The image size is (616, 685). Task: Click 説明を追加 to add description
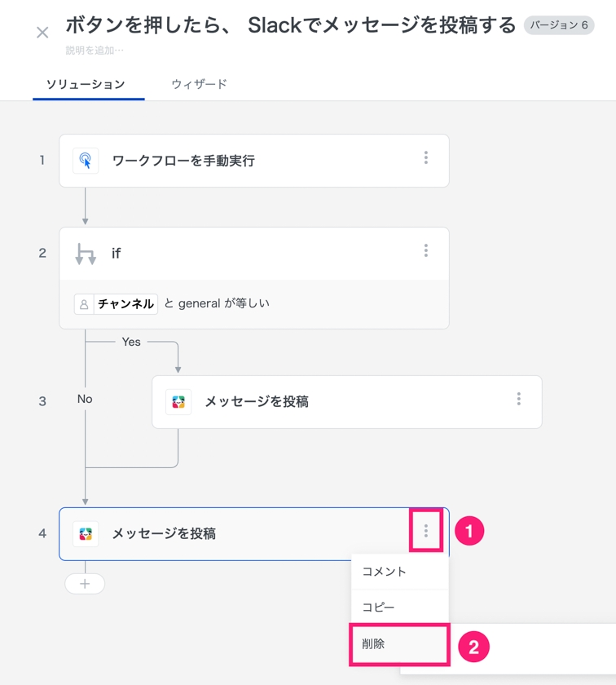click(x=95, y=51)
